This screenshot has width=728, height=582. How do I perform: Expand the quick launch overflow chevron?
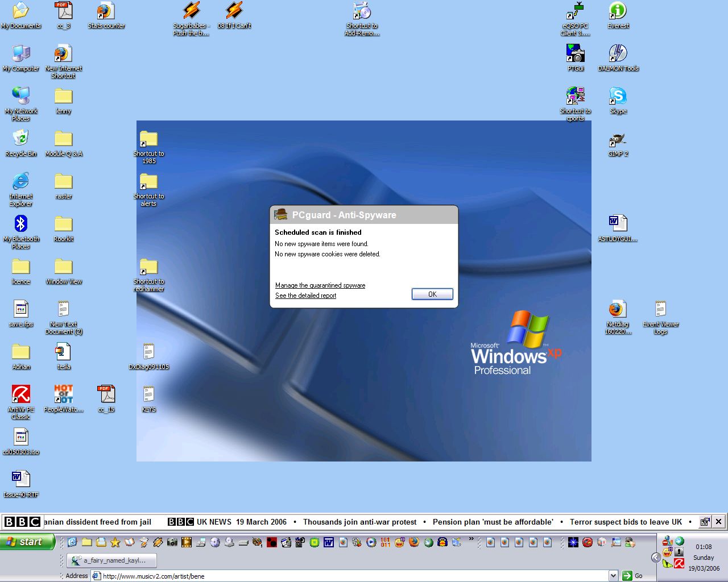pyautogui.click(x=471, y=539)
